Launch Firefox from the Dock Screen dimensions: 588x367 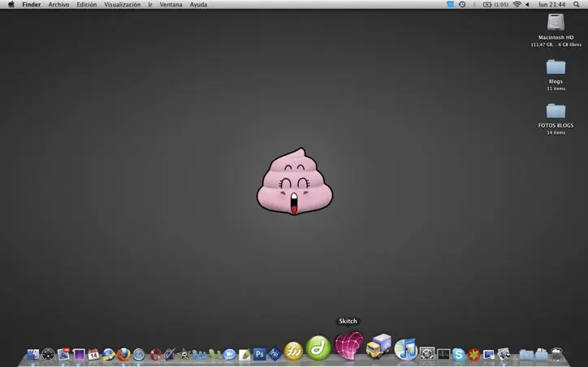123,354
